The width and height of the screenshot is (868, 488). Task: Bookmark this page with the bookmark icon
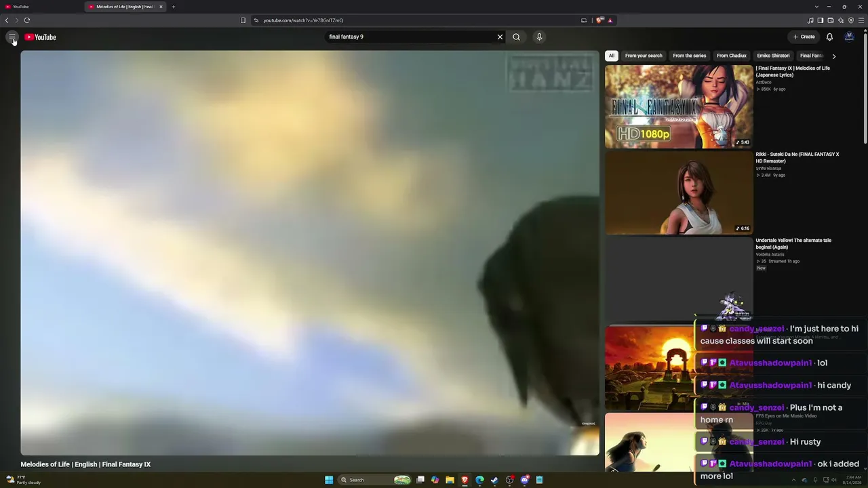pyautogui.click(x=243, y=20)
